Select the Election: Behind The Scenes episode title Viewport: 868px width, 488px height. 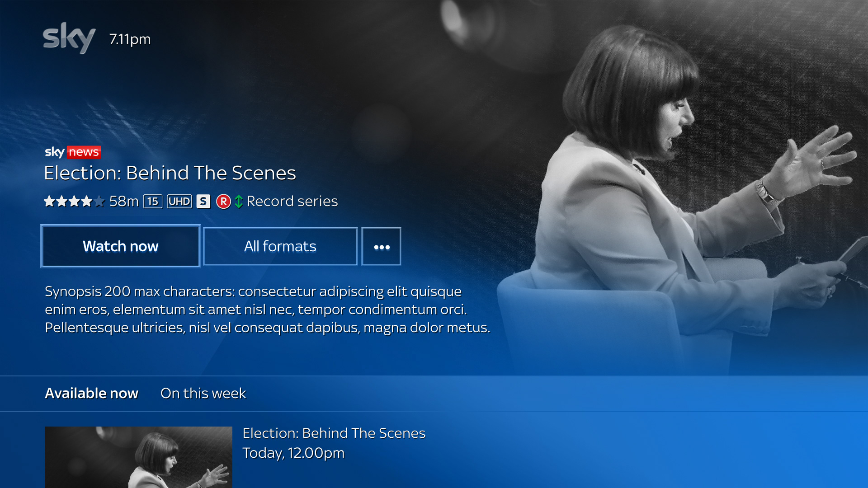click(334, 433)
